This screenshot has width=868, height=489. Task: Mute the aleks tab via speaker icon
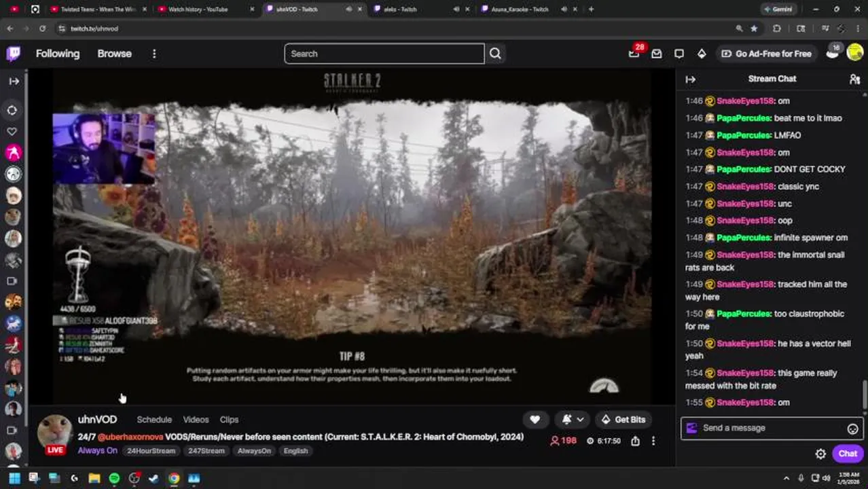pos(456,10)
